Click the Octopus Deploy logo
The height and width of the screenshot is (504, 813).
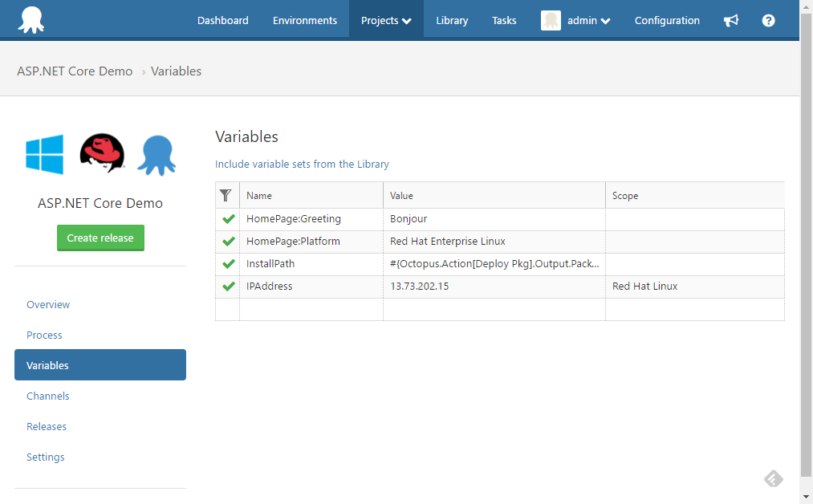coord(31,19)
